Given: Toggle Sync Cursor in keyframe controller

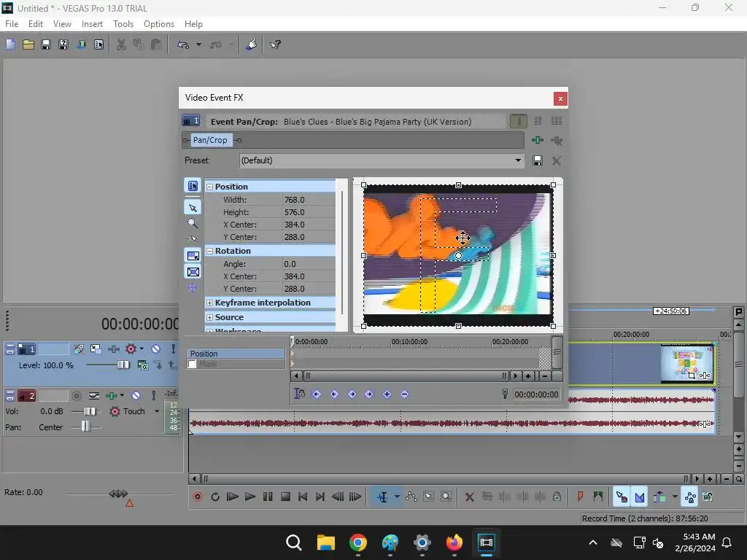Looking at the screenshot, I should click(299, 394).
